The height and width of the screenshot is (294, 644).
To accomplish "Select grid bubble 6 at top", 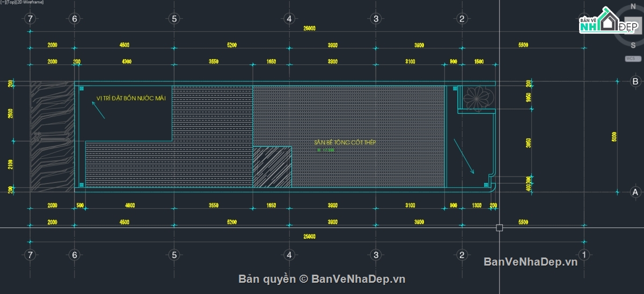I will tap(75, 19).
